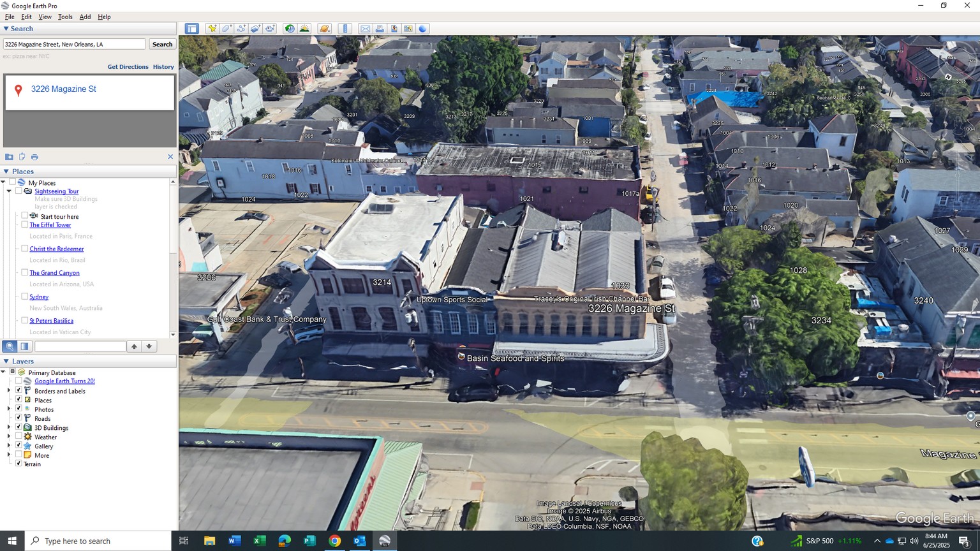Image resolution: width=980 pixels, height=551 pixels.
Task: Open the Help menu
Action: (104, 17)
